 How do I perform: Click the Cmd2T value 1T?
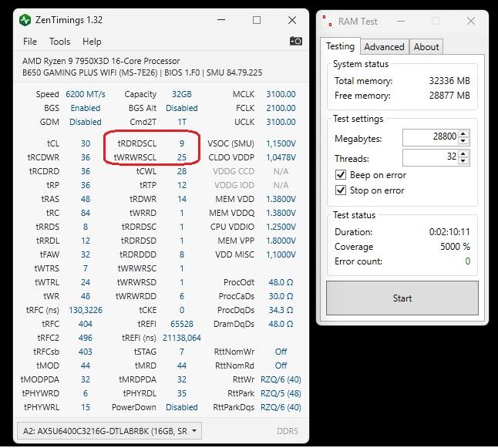point(182,122)
